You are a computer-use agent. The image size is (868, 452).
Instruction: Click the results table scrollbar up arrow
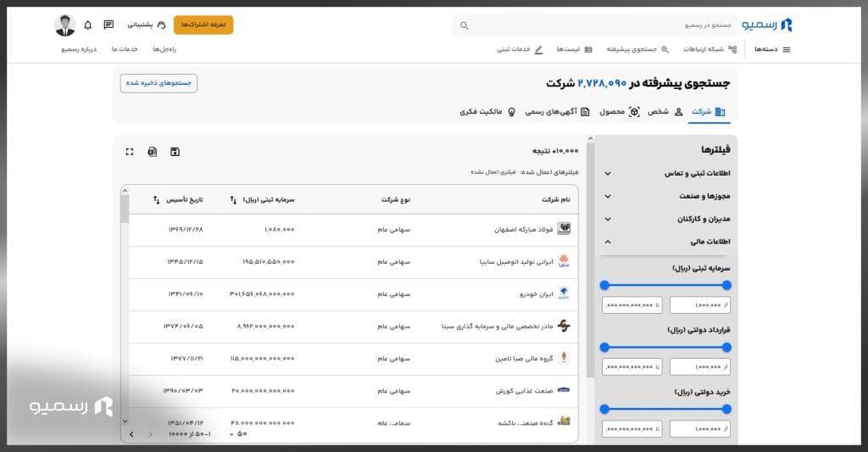pyautogui.click(x=125, y=191)
